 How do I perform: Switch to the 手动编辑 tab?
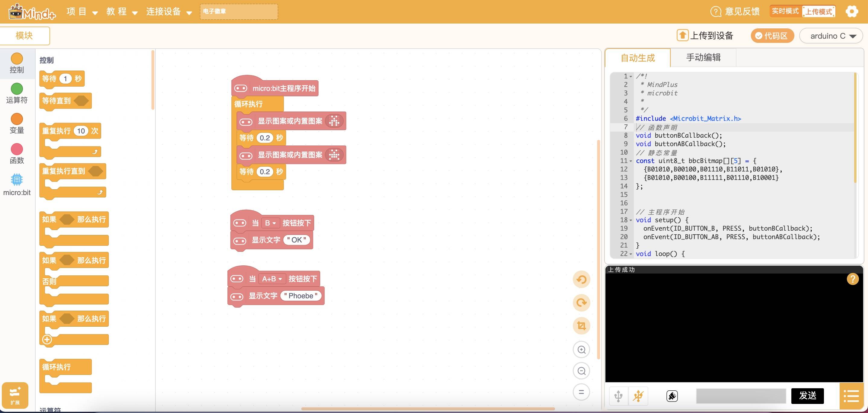(x=703, y=58)
